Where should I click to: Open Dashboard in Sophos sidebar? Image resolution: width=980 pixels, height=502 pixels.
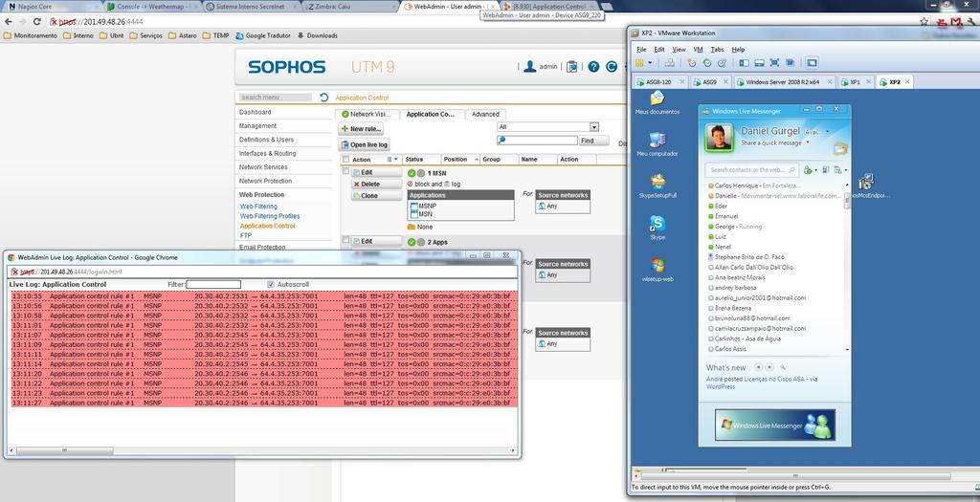(255, 113)
